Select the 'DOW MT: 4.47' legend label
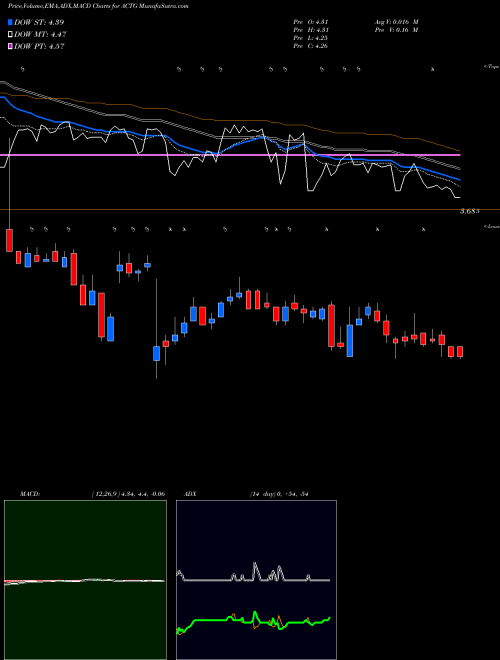 [x=40, y=35]
